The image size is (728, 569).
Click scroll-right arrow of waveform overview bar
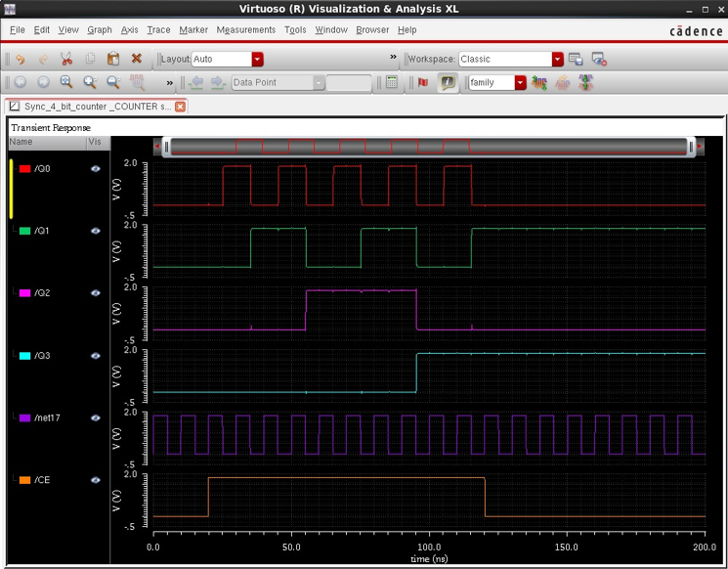[700, 147]
